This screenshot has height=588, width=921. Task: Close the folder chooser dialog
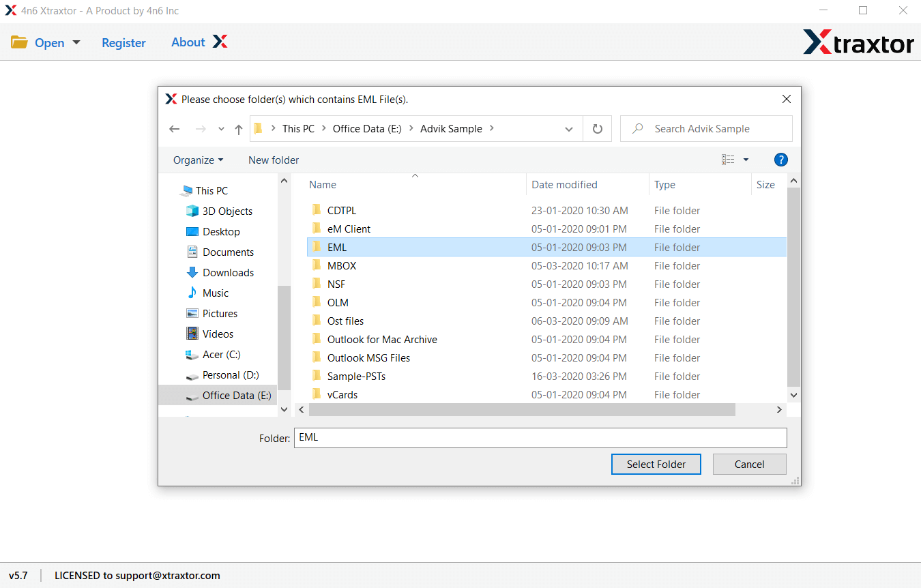[786, 99]
